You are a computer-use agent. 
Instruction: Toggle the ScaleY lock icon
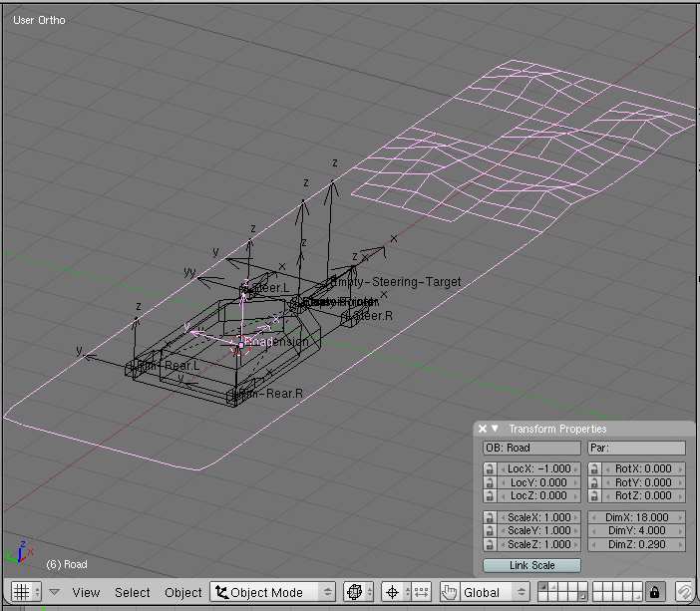point(490,530)
